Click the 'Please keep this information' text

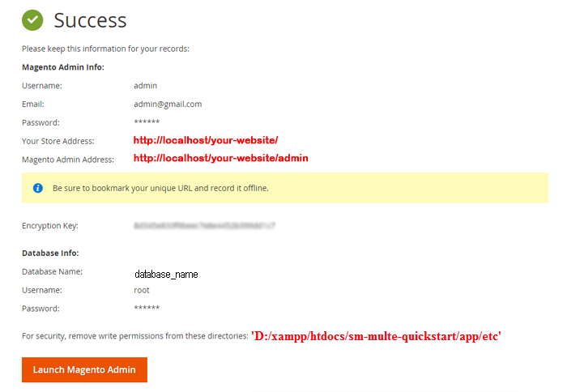point(105,49)
